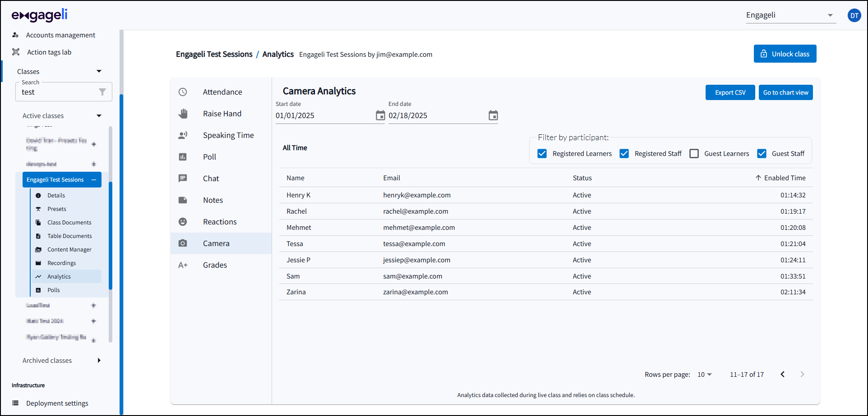Click Go to chart view button
Image resolution: width=868 pixels, height=416 pixels.
click(x=785, y=92)
